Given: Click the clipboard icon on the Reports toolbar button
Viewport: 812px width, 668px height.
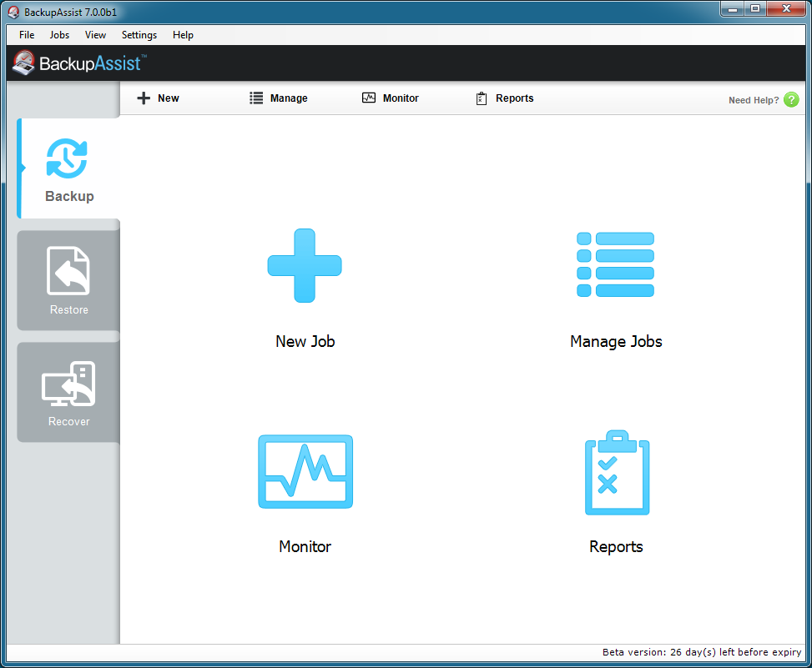Looking at the screenshot, I should point(482,98).
